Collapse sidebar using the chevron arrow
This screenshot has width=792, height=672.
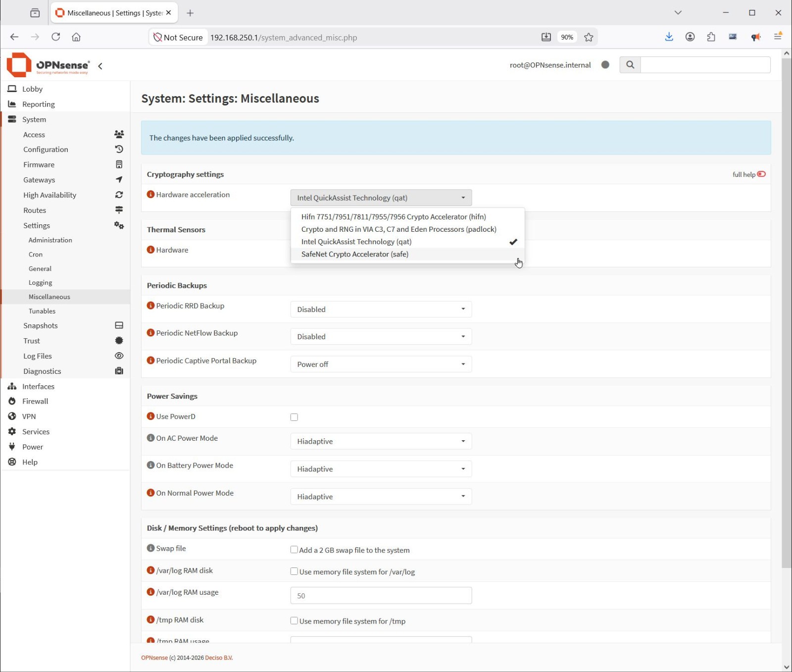100,66
